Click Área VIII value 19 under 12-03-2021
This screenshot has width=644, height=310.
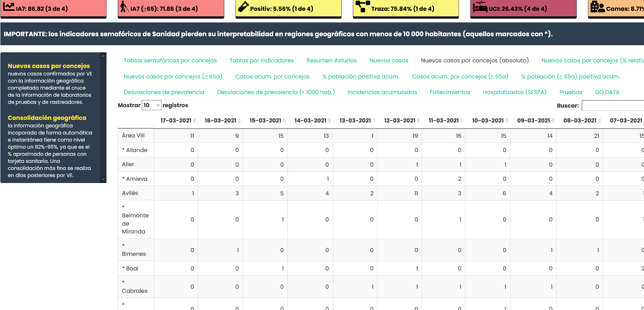(415, 136)
